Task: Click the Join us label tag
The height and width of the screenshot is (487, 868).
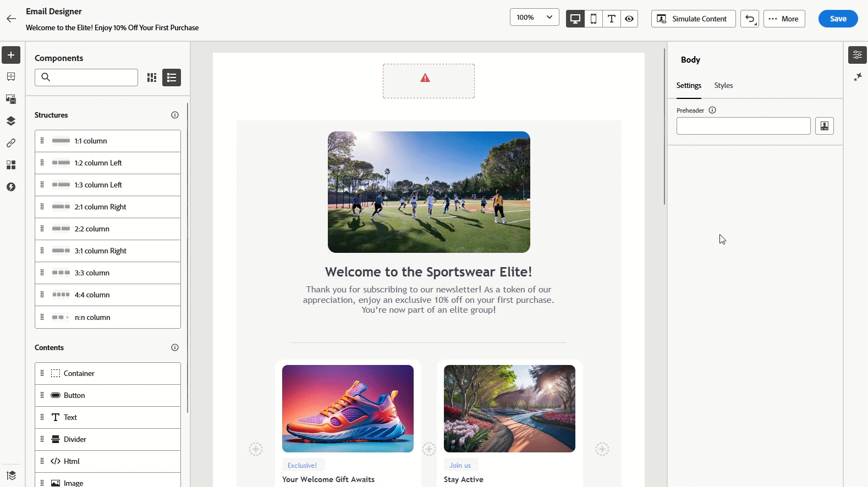Action: pyautogui.click(x=461, y=466)
